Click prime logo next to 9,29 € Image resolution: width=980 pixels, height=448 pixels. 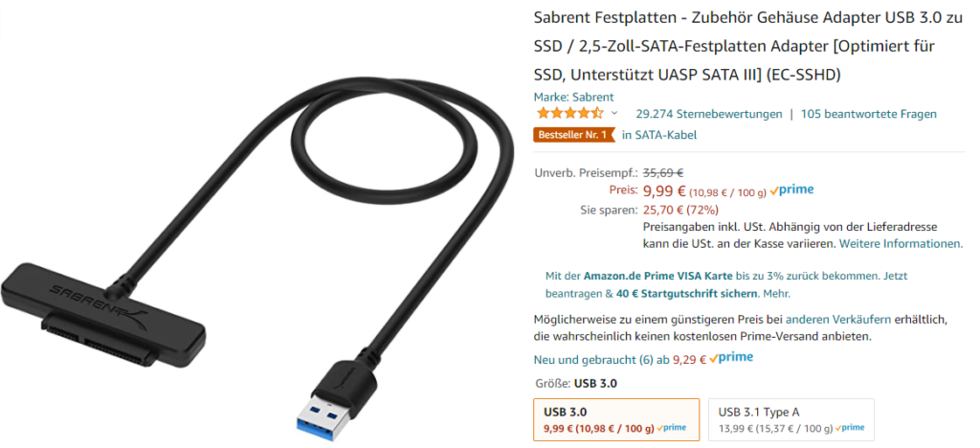[x=731, y=358]
